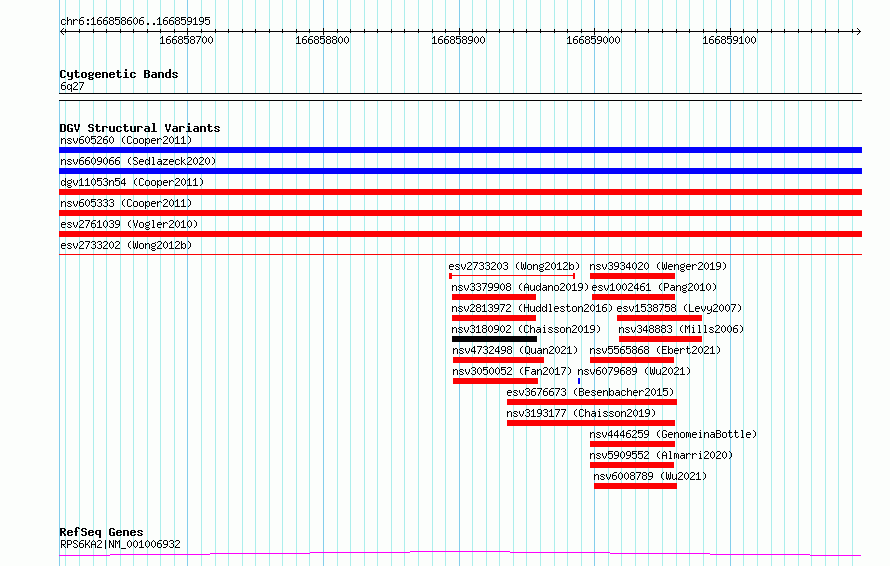Open nsv6609066 (Sedlazeck2020) variant label
Screen dimensions: 890x566
coord(138,161)
